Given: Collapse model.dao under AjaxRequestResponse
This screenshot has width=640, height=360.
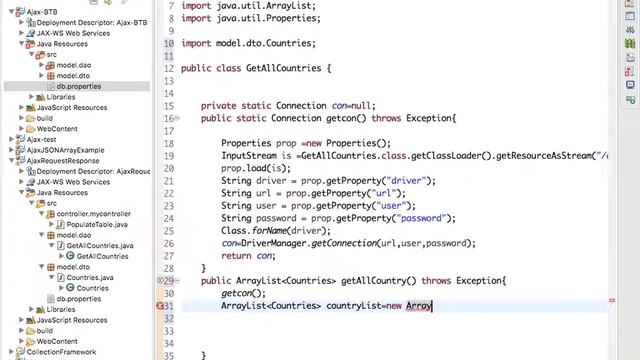Looking at the screenshot, I should pos(41,235).
